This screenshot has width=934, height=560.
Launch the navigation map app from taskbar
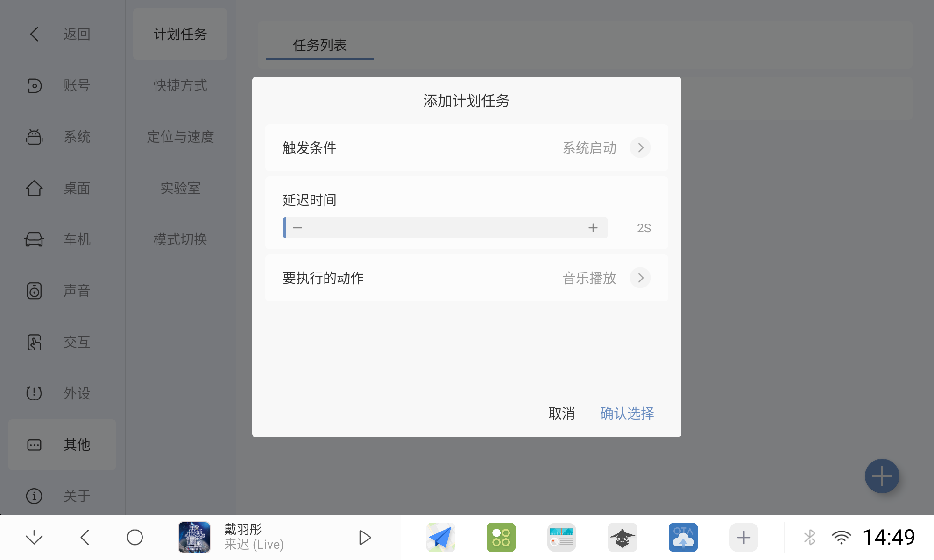pyautogui.click(x=439, y=537)
